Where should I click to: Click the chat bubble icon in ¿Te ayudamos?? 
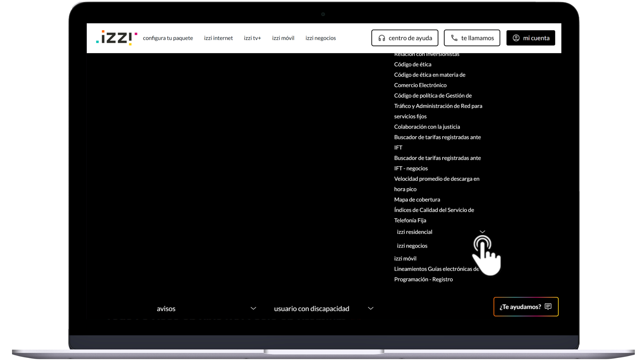tap(548, 306)
